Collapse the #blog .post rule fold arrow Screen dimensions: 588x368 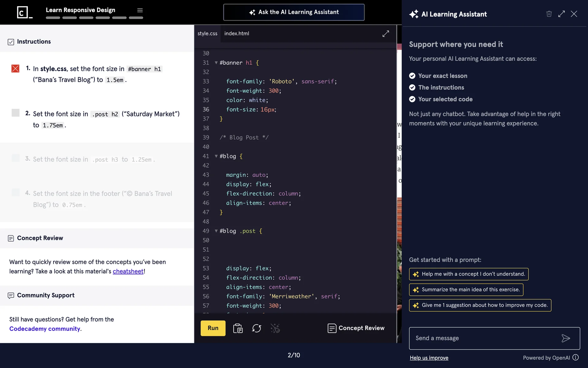[x=216, y=231]
